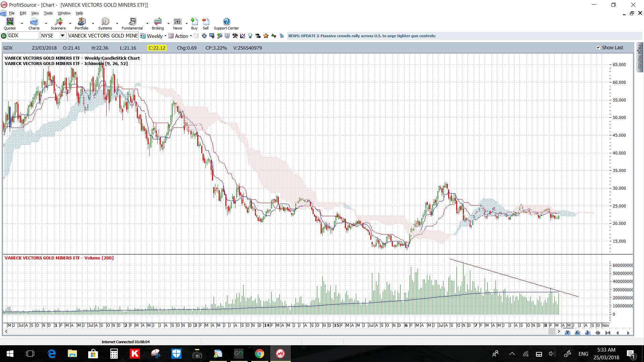The image size is (644, 362).
Task: Toggle the Show Last checkbox
Action: click(x=598, y=48)
